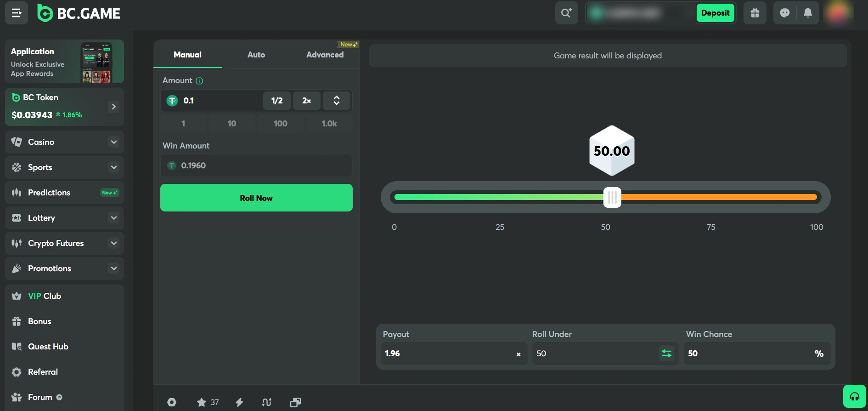This screenshot has height=411, width=868.
Task: Open Quest Hub in sidebar
Action: (x=65, y=347)
